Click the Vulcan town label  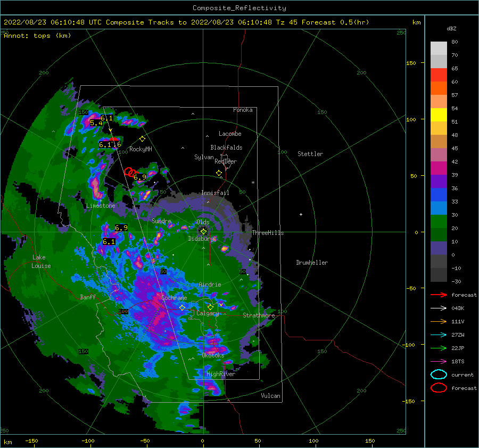coord(270,396)
